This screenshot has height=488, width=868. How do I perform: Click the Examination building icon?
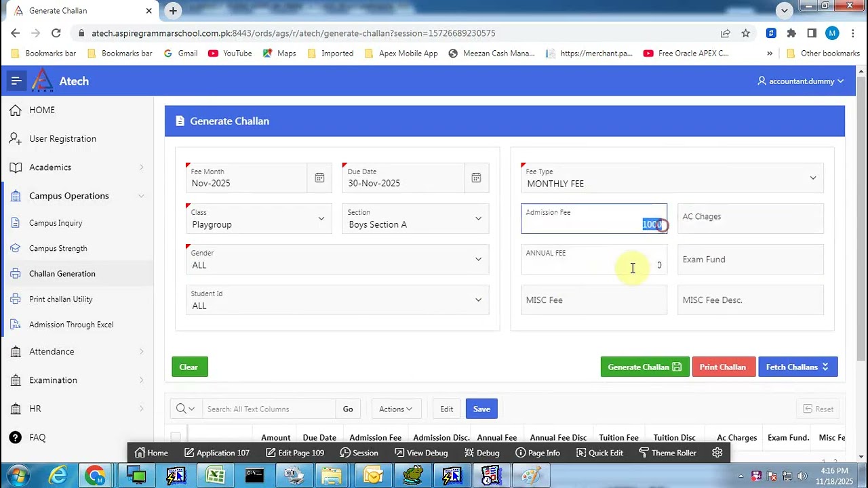click(x=15, y=380)
